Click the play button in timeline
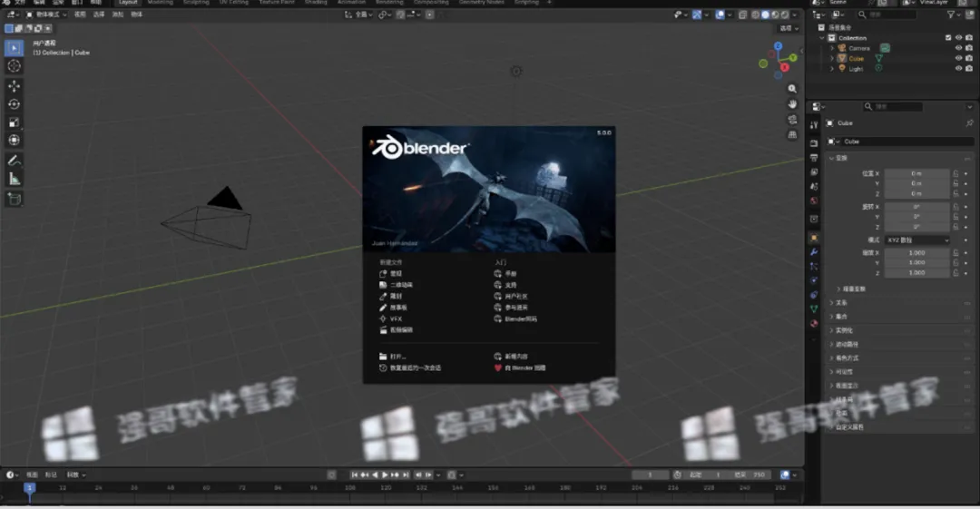 (385, 475)
